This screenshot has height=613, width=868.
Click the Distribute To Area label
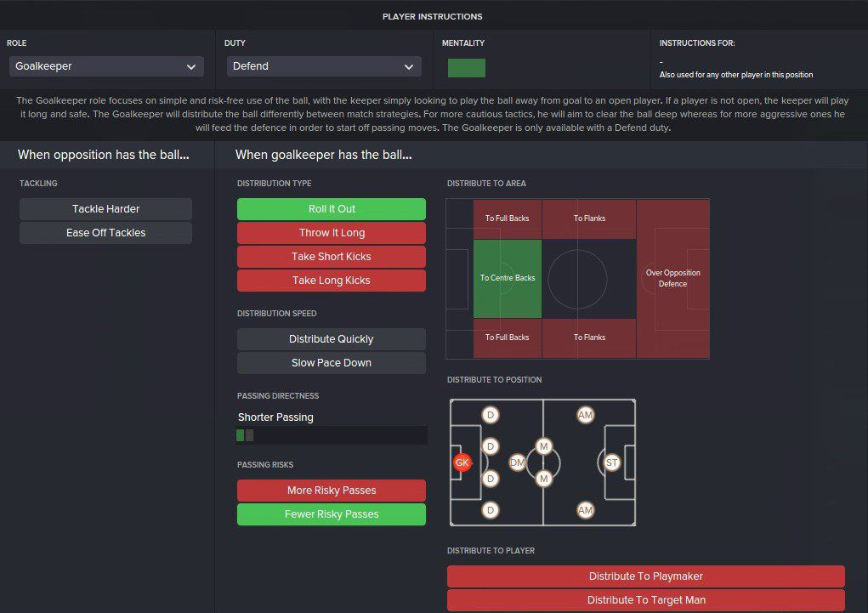point(486,184)
